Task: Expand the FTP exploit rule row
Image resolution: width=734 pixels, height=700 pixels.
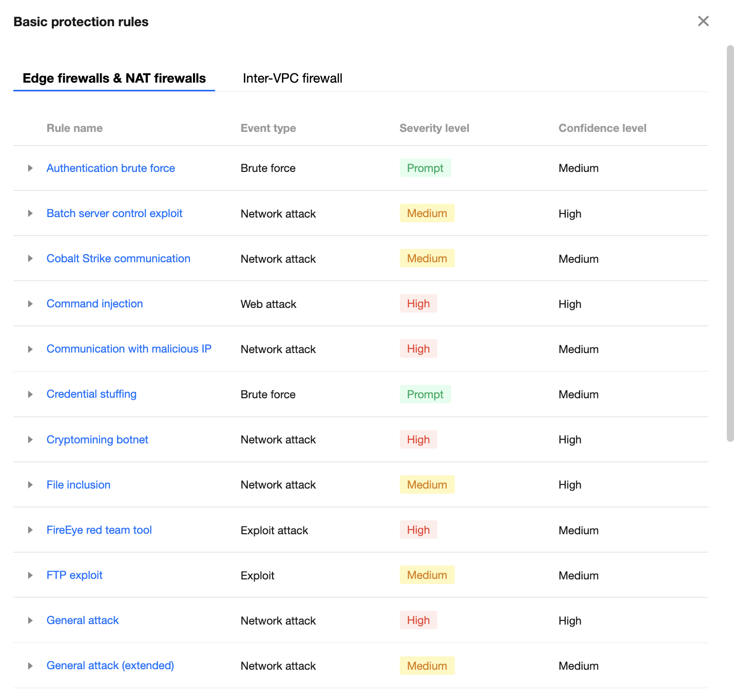Action: click(30, 575)
